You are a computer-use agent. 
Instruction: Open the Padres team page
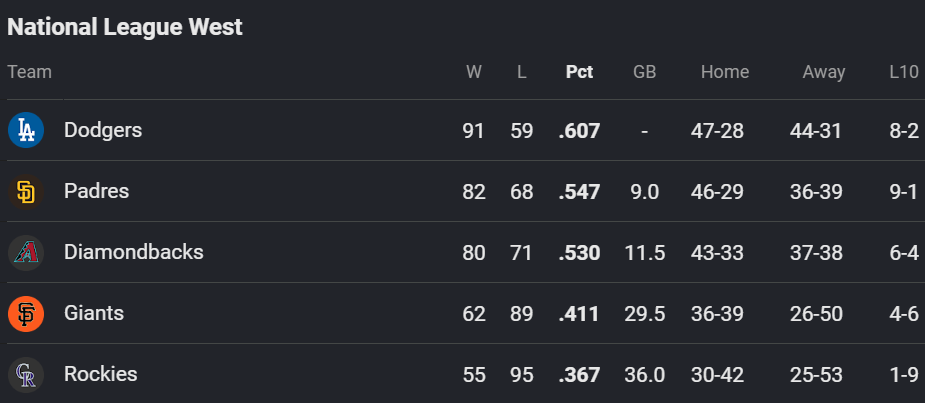(96, 191)
